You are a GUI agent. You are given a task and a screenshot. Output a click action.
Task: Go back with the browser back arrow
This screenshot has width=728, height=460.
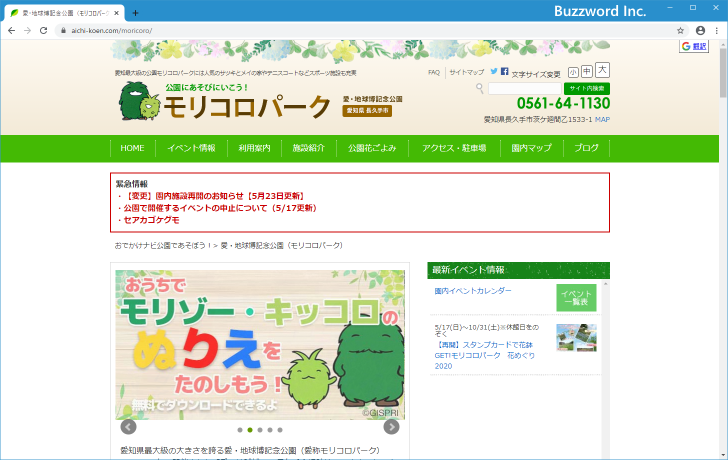click(x=12, y=31)
